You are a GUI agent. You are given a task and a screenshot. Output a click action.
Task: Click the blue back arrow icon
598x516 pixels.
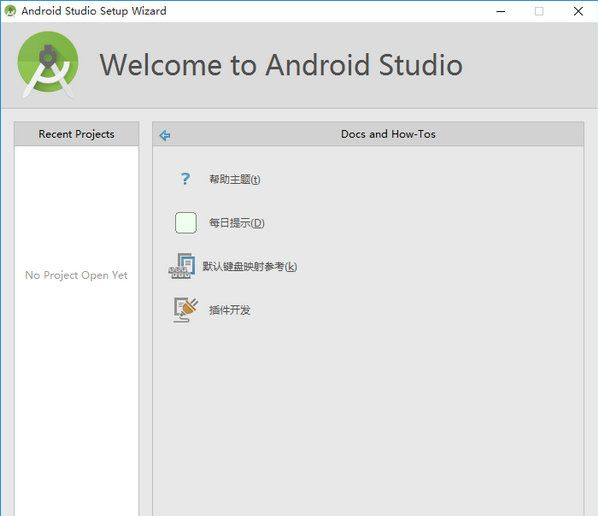[x=165, y=135]
